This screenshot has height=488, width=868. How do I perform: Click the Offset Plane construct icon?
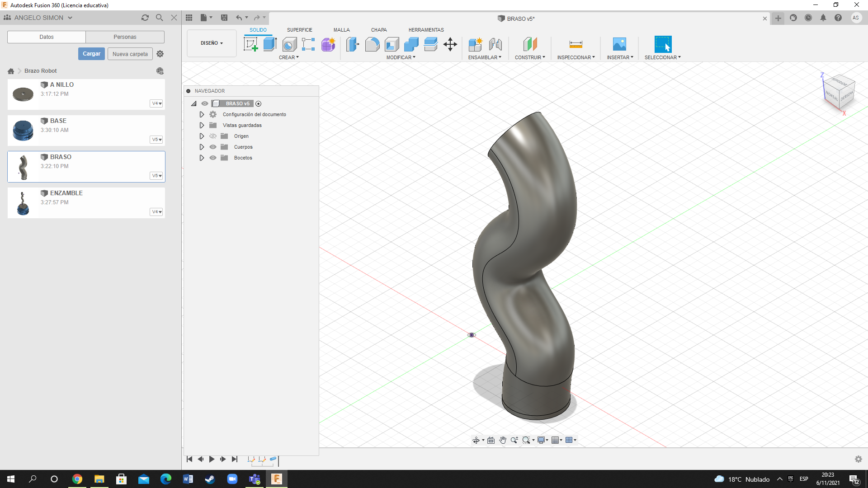click(530, 44)
